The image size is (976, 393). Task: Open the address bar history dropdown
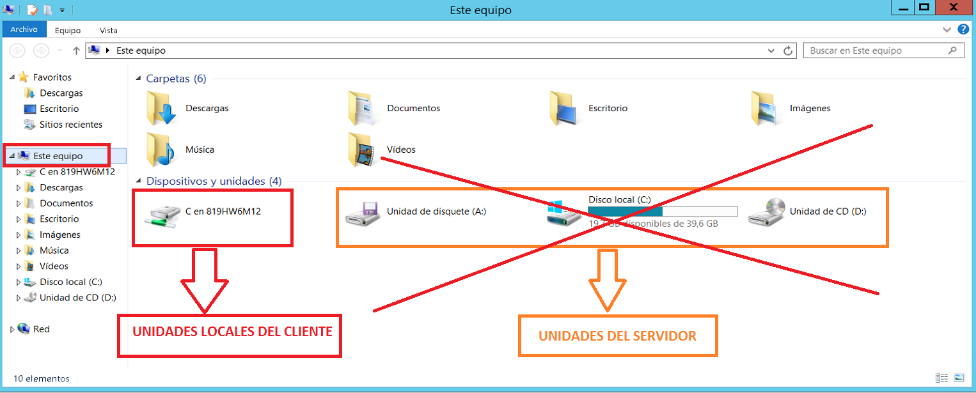coord(772,50)
